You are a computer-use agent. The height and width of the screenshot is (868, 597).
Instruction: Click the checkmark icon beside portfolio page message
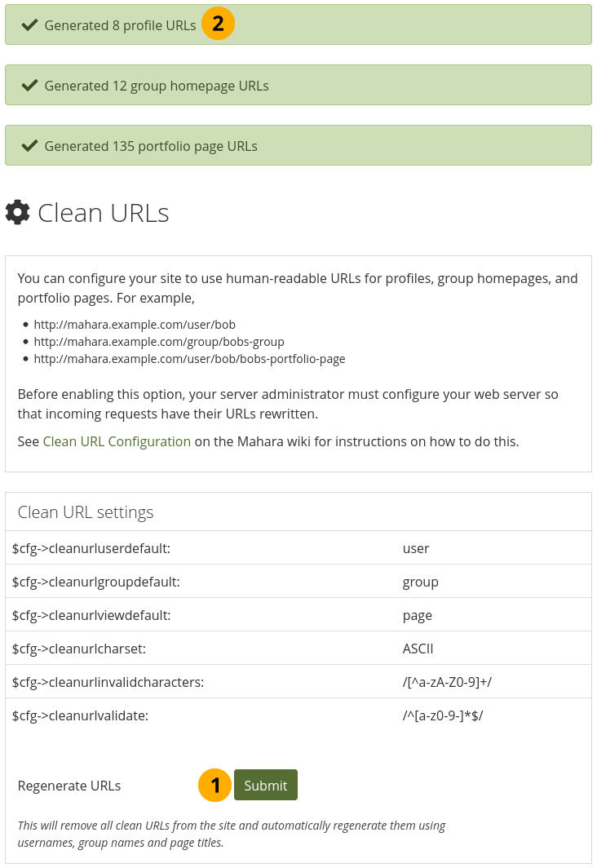click(30, 146)
